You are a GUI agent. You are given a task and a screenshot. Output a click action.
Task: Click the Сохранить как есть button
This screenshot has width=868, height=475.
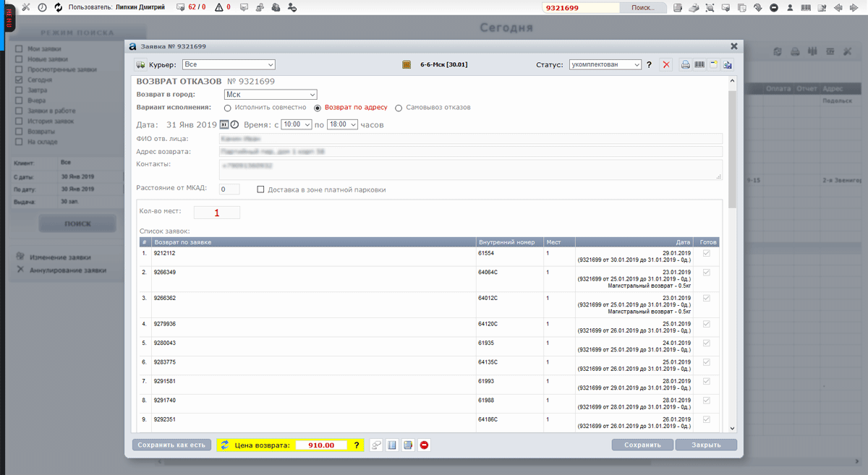172,445
